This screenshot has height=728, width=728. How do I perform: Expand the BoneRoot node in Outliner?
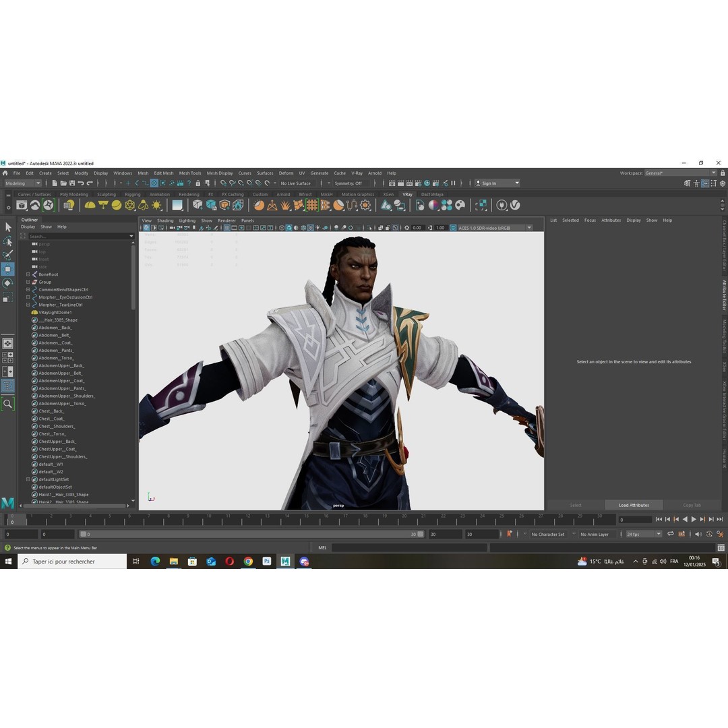28,274
